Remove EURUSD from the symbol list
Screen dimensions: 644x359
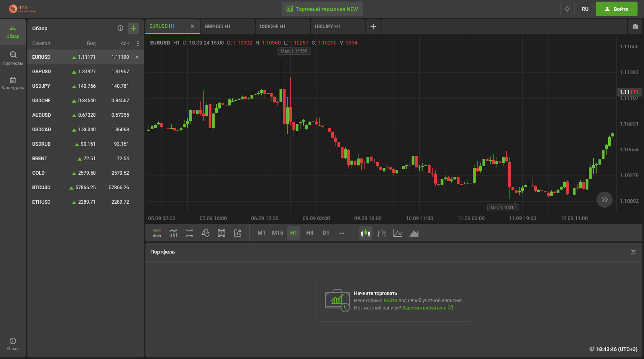(137, 57)
